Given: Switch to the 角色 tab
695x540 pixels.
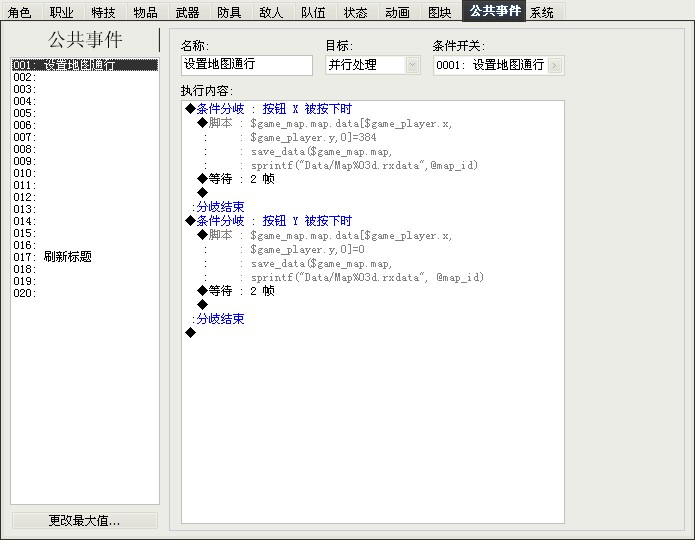Looking at the screenshot, I should click(x=20, y=12).
